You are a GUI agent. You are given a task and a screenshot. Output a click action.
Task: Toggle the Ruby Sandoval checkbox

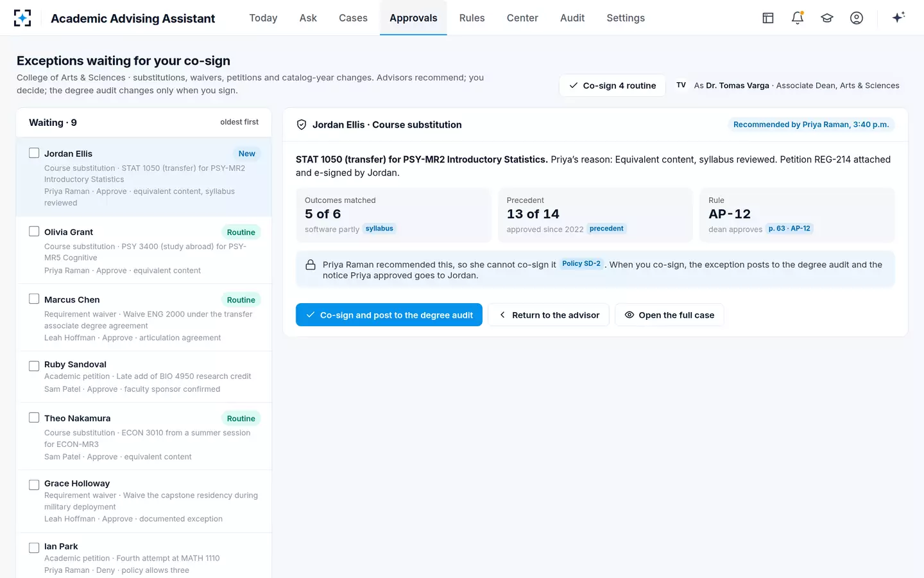tap(34, 366)
